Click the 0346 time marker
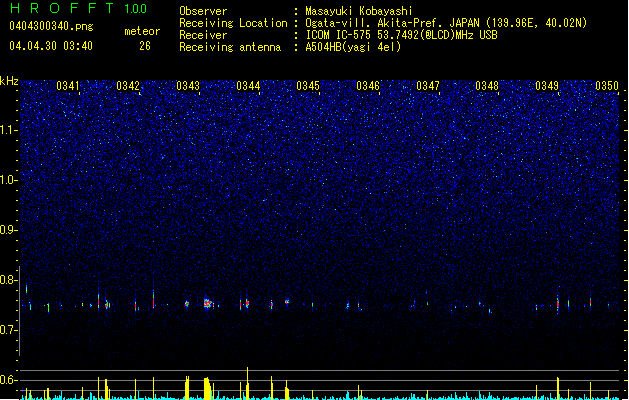The image size is (629, 400). tap(368, 86)
